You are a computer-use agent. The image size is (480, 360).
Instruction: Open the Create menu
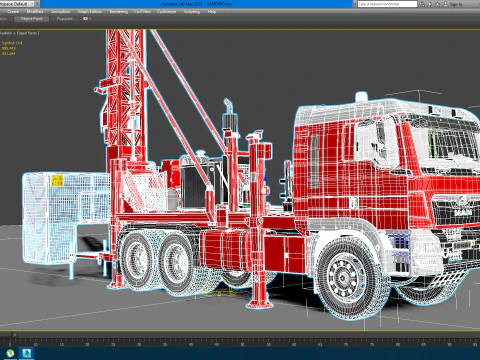13,12
